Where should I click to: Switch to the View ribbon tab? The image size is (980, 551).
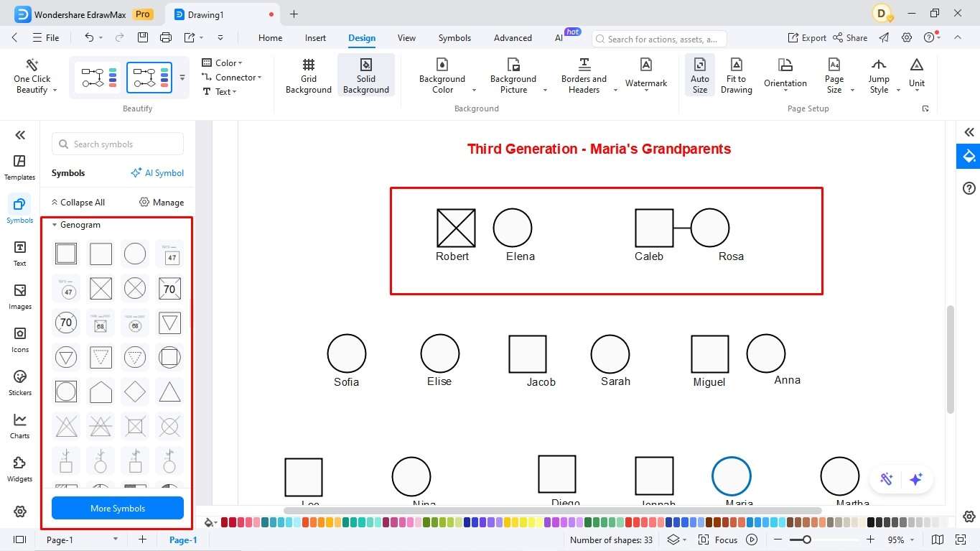click(406, 38)
